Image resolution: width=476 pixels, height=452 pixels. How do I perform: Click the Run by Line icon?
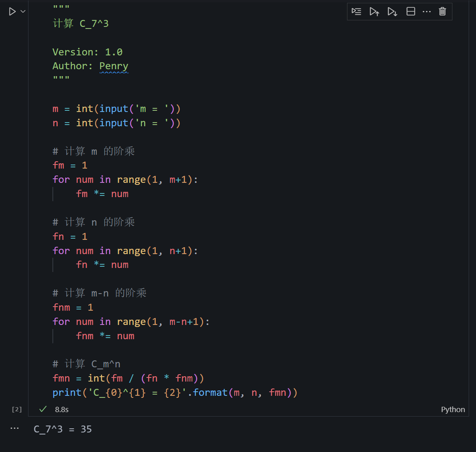pyautogui.click(x=356, y=11)
